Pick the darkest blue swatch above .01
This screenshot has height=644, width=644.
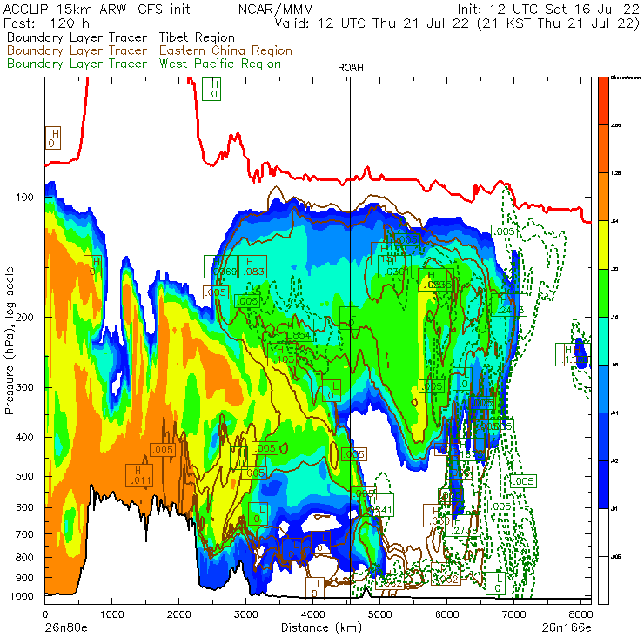(603, 485)
